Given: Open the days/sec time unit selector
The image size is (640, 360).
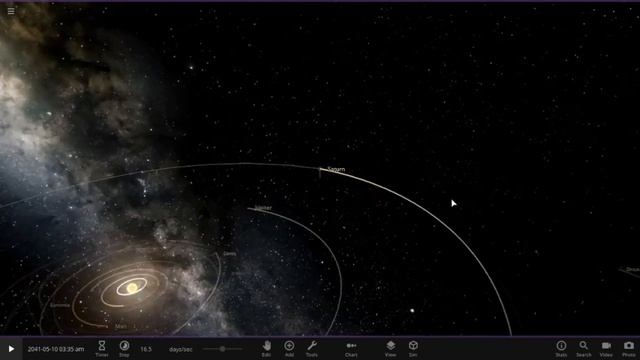Looking at the screenshot, I should (x=180, y=349).
